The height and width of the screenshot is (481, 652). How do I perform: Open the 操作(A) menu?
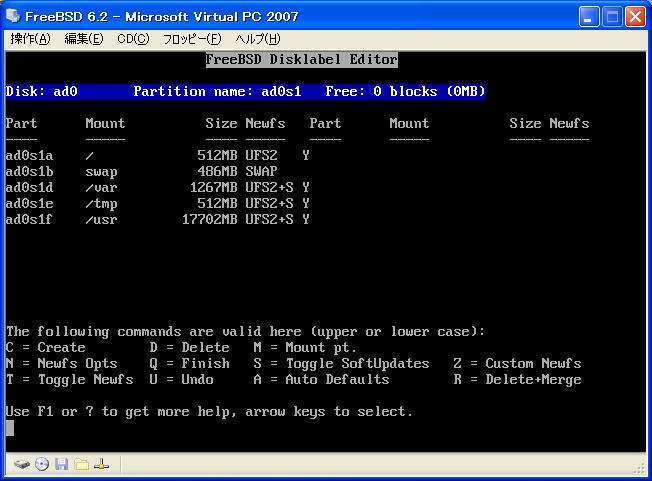[30, 39]
